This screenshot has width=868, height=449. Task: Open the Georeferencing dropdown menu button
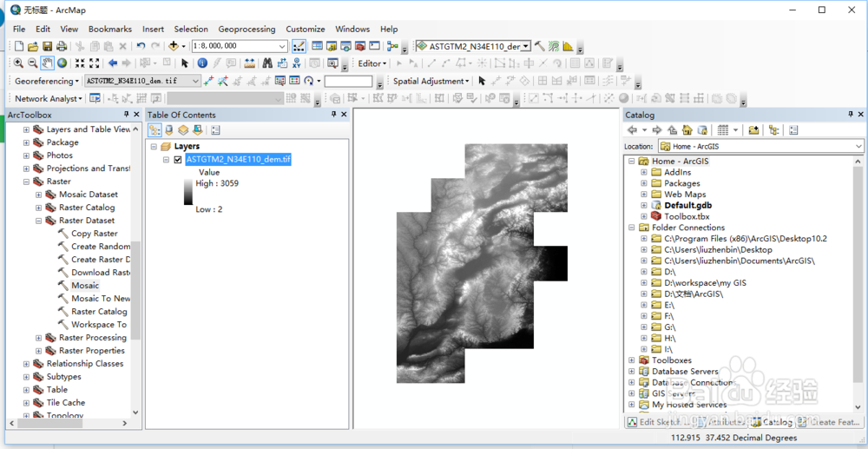click(x=48, y=81)
